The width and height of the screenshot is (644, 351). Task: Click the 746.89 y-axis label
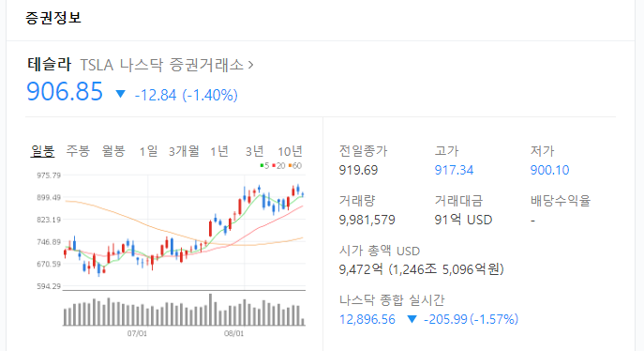click(x=49, y=242)
